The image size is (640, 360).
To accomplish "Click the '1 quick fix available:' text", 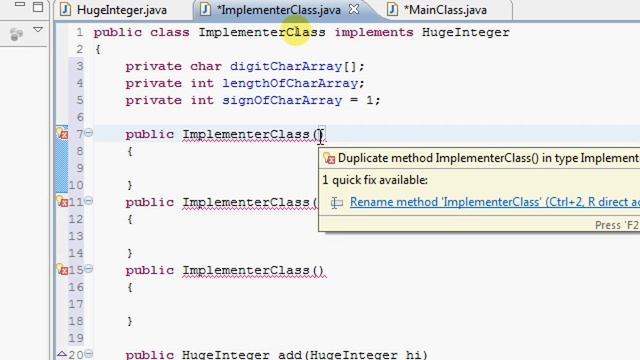I will point(375,180).
